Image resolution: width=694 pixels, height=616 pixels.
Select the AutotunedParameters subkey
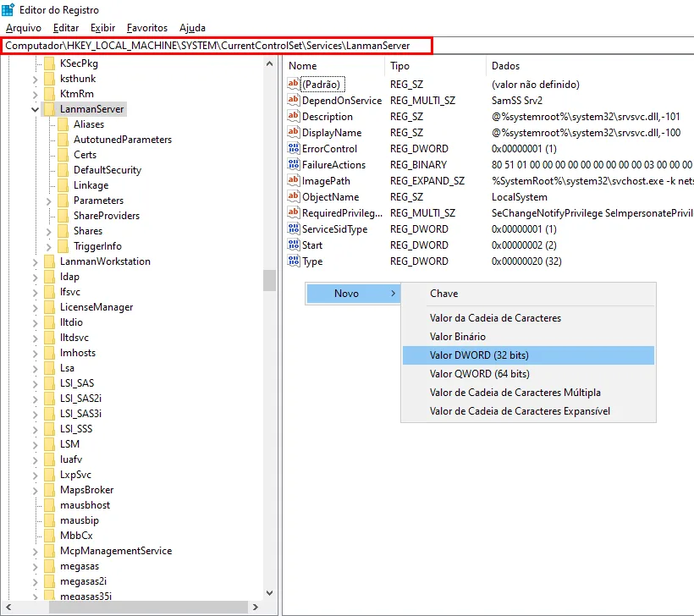pos(123,140)
